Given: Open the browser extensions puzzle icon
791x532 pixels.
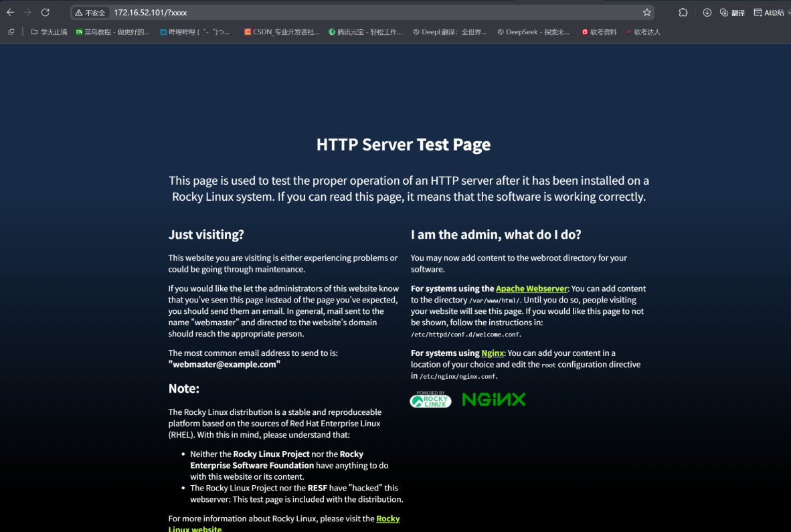Looking at the screenshot, I should tap(683, 13).
